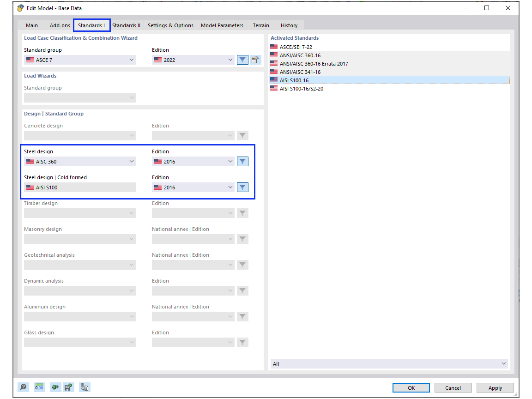
Task: Open the Settings & Options tab
Action: click(170, 25)
